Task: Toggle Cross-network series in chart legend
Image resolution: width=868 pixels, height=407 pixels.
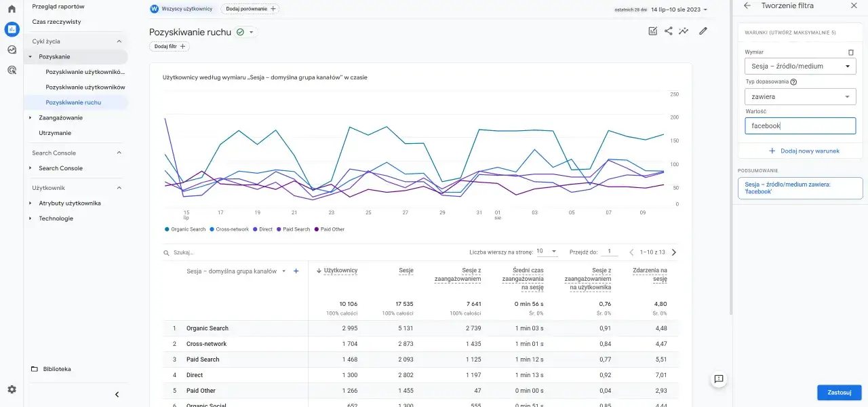Action: (229, 229)
